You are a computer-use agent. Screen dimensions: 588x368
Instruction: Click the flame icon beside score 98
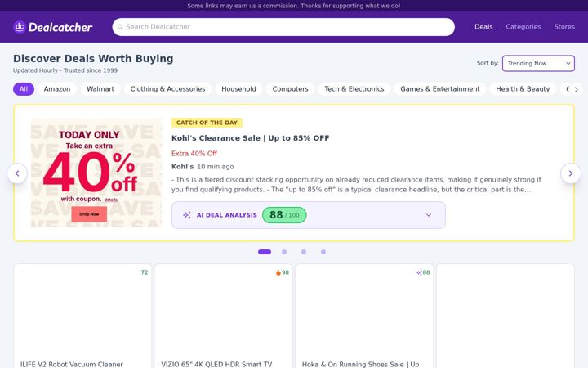coord(278,272)
